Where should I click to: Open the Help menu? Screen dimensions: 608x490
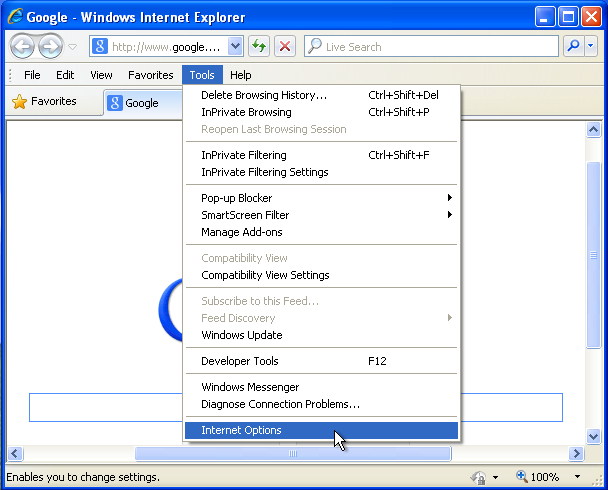(x=240, y=75)
